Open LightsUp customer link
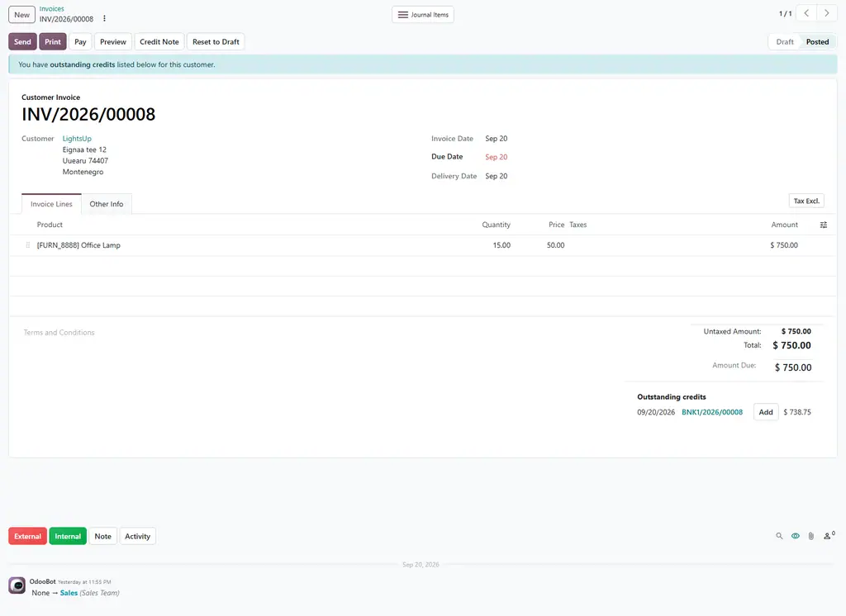Viewport: 846px width, 616px height. point(77,139)
